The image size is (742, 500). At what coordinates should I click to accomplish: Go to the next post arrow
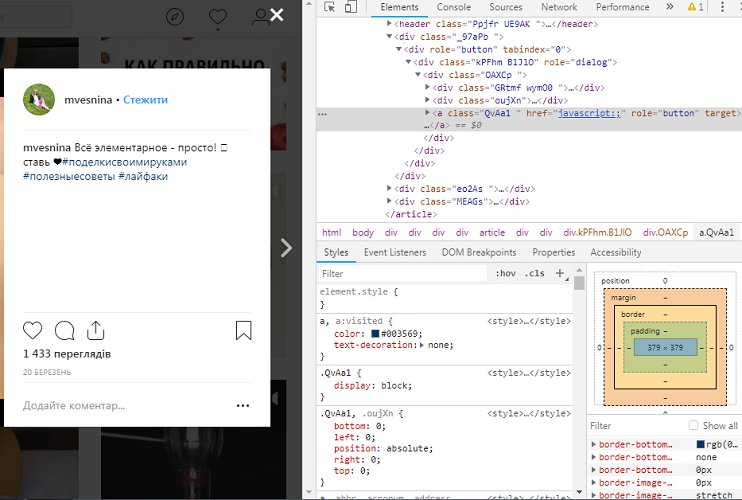(x=286, y=248)
